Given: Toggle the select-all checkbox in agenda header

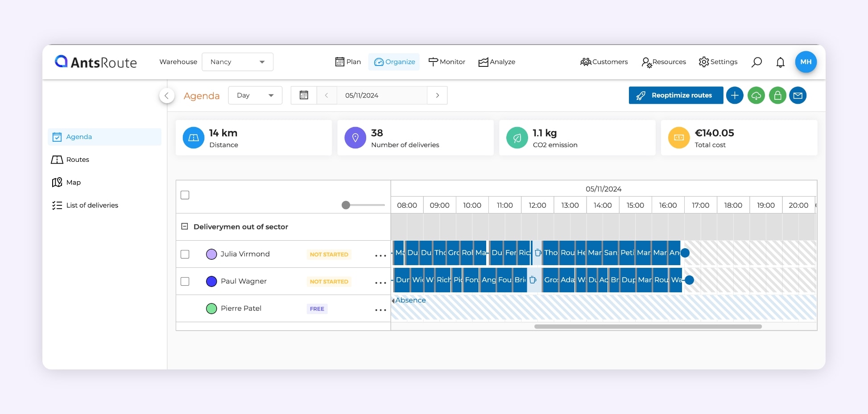Looking at the screenshot, I should coord(185,195).
